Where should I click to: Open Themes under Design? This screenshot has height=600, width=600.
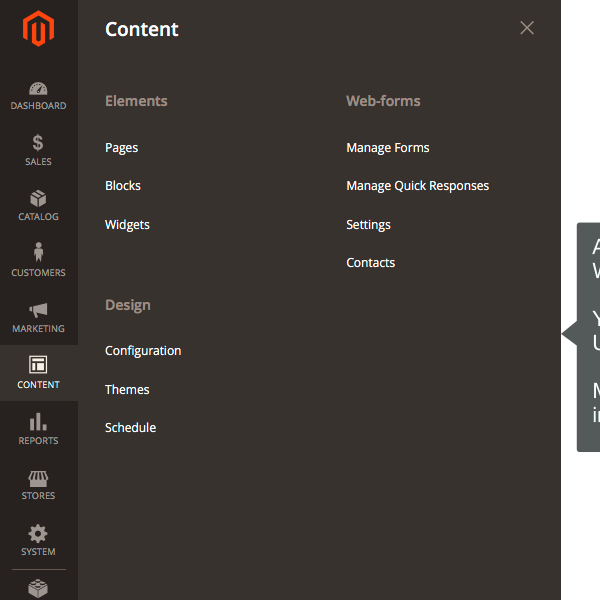tap(127, 390)
